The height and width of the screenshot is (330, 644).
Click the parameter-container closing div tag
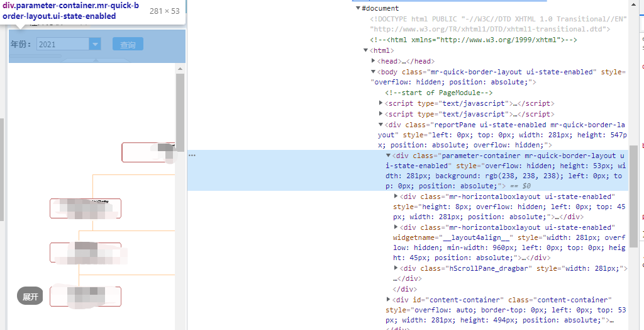(405, 289)
